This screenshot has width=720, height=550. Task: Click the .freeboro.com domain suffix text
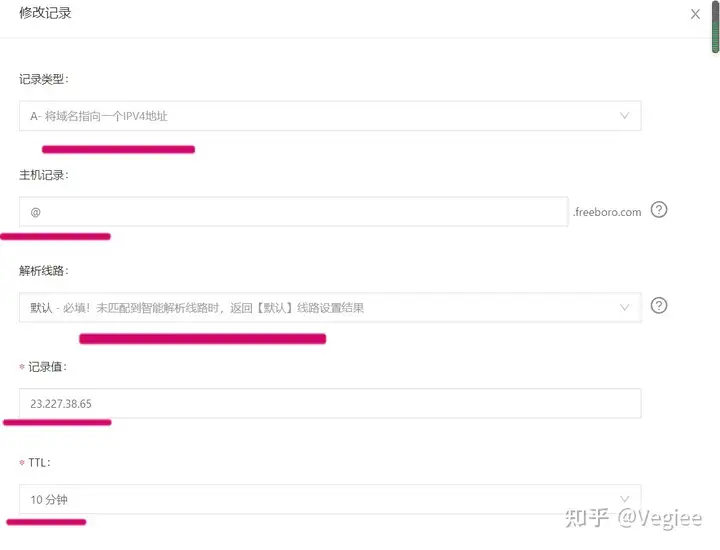[x=607, y=212]
